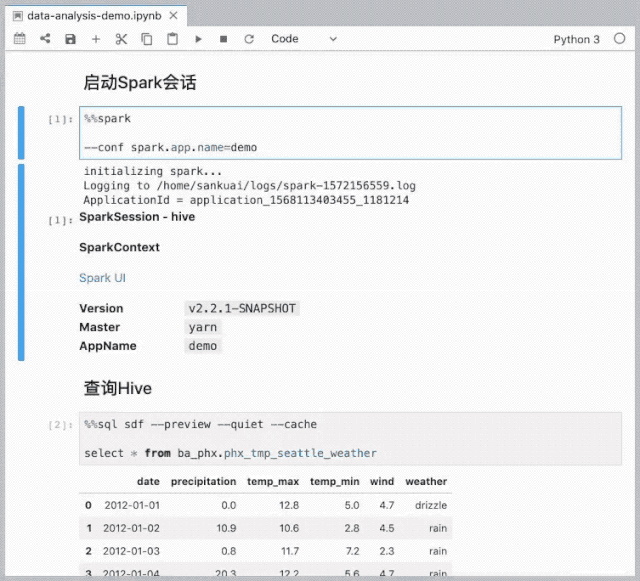Click into the %%sql query cell
The height and width of the screenshot is (581, 640).
coord(350,439)
